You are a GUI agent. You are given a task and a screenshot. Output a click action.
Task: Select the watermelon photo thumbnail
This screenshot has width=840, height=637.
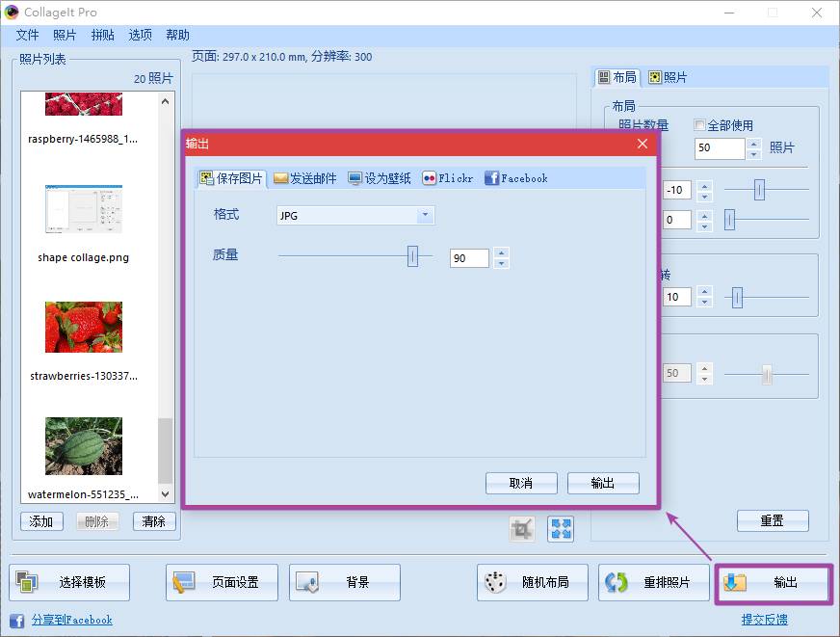pos(84,446)
